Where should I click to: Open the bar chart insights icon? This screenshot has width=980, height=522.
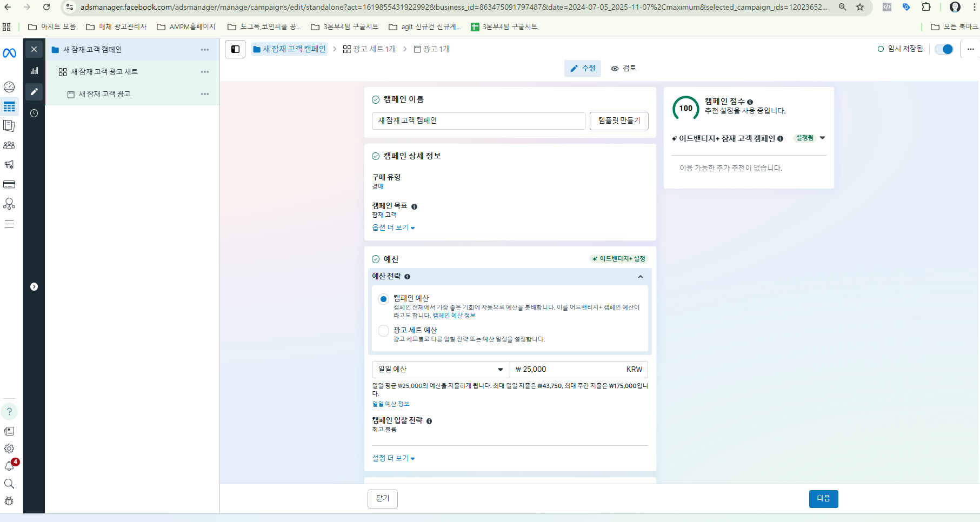(x=34, y=71)
